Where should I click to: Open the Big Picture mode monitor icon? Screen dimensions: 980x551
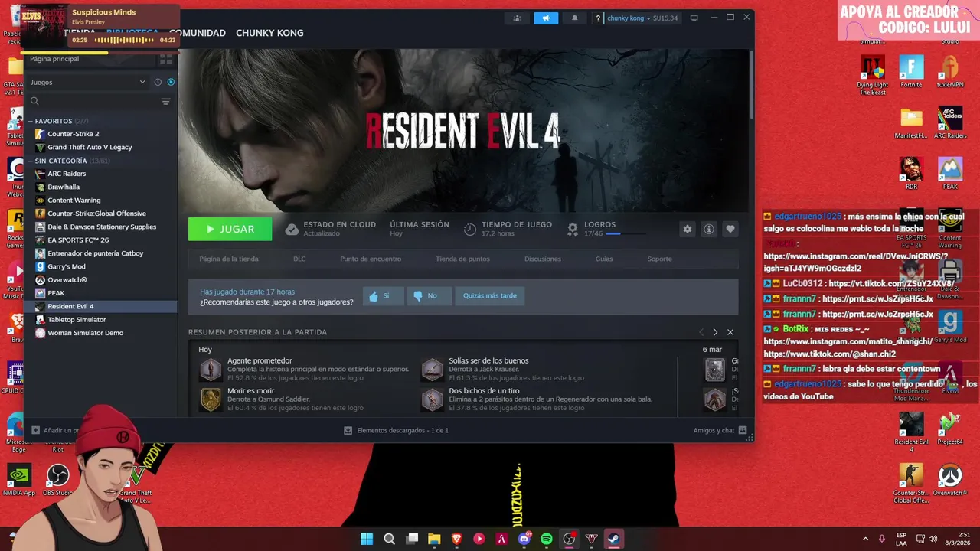(694, 18)
